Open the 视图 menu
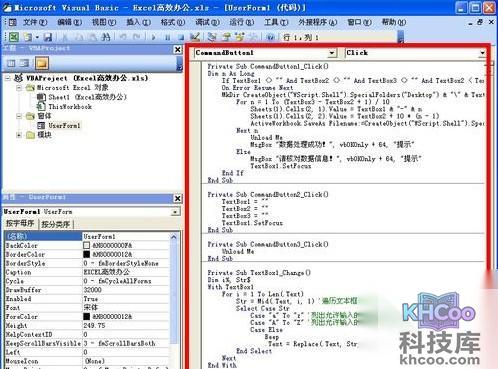This screenshot has height=369, width=498. 104,22
